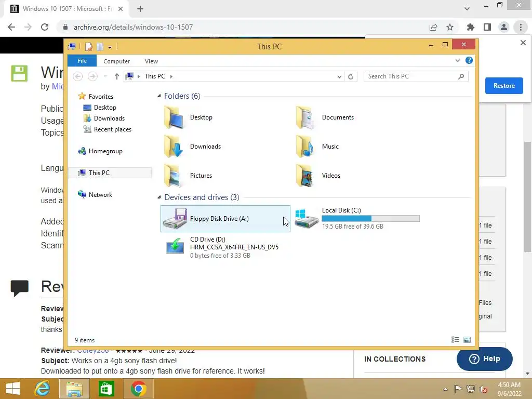Viewport: 532px width, 399px height.
Task: Select the Windows 10 1507 browser tab
Action: pyautogui.click(x=66, y=9)
